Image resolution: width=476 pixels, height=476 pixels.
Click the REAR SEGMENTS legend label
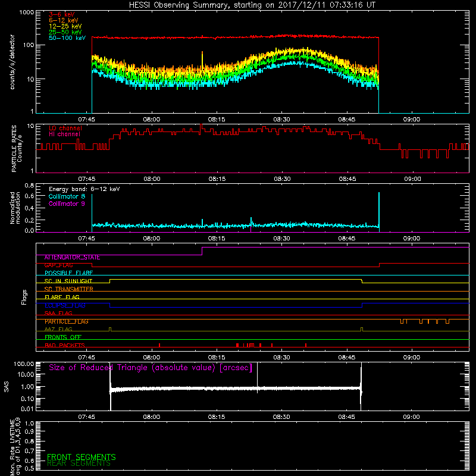coord(79,464)
